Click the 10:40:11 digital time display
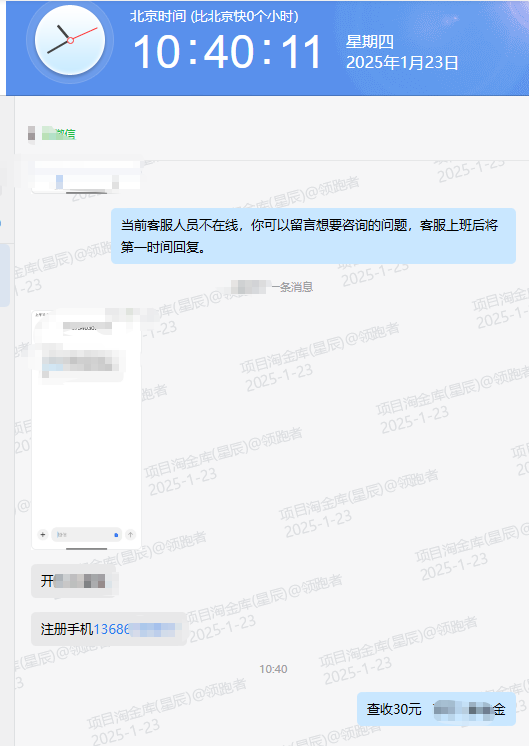529x746 pixels. point(227,51)
